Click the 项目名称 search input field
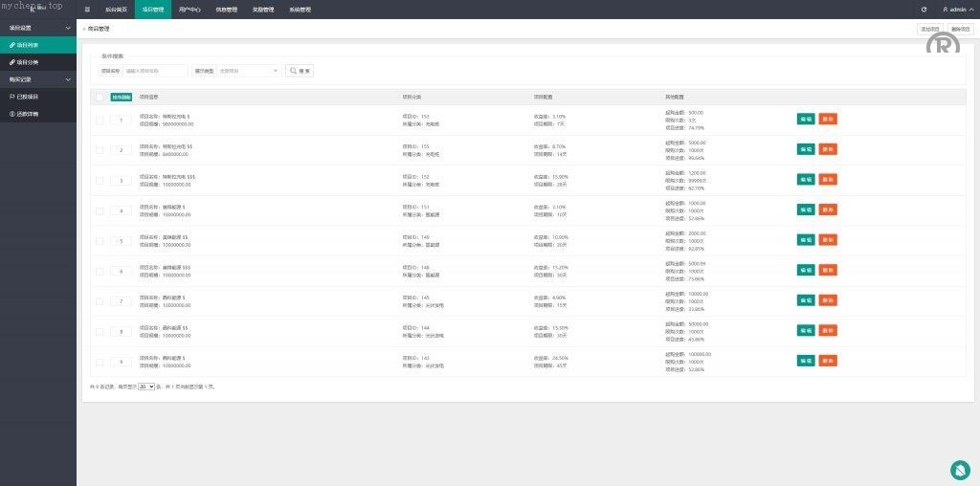980x486 pixels. point(155,71)
